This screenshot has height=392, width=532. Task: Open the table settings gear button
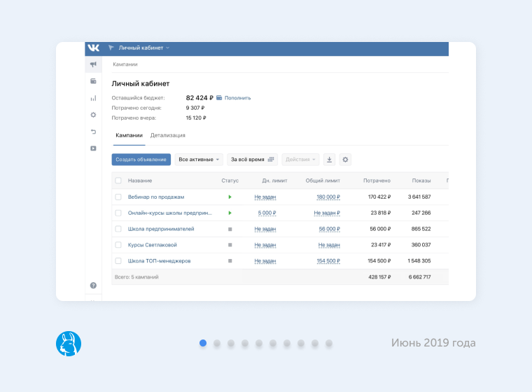tap(345, 160)
